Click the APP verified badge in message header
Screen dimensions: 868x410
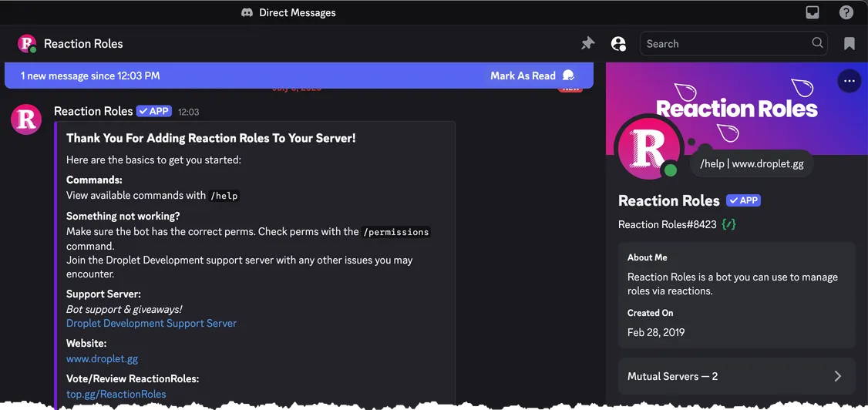coord(154,111)
